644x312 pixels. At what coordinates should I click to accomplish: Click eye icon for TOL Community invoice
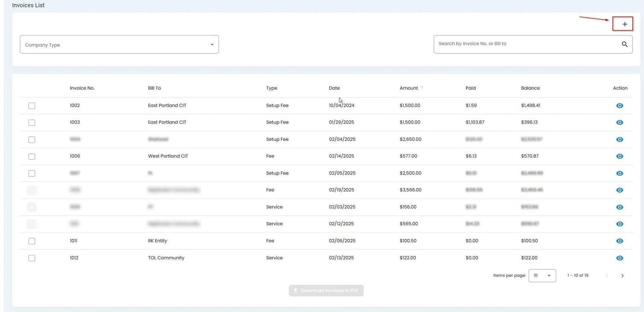(620, 258)
